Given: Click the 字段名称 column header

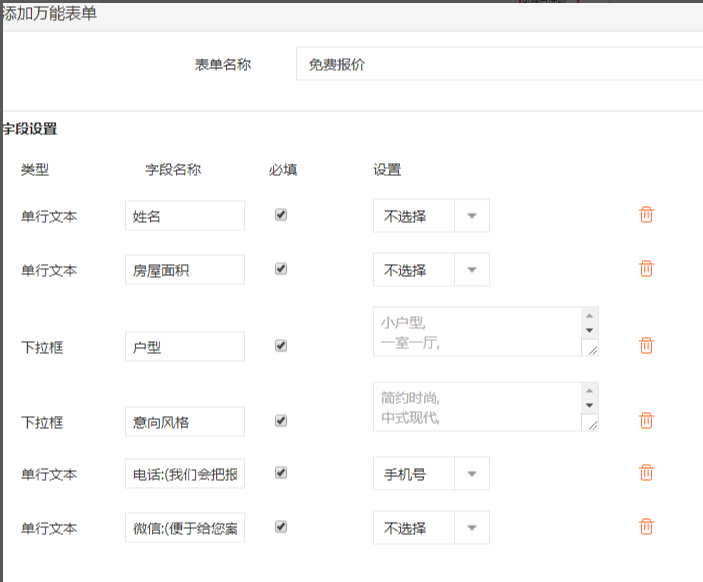Looking at the screenshot, I should (173, 170).
